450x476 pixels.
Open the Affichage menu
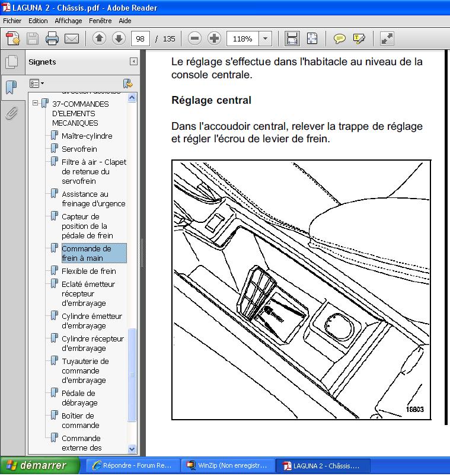click(x=68, y=21)
